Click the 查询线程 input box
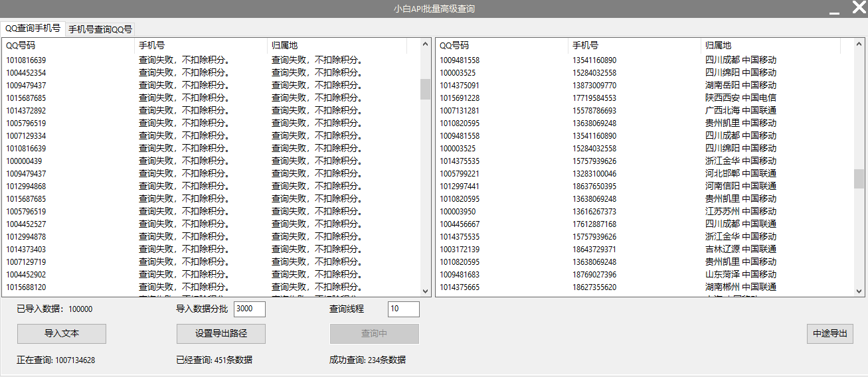868x377 pixels. (404, 309)
